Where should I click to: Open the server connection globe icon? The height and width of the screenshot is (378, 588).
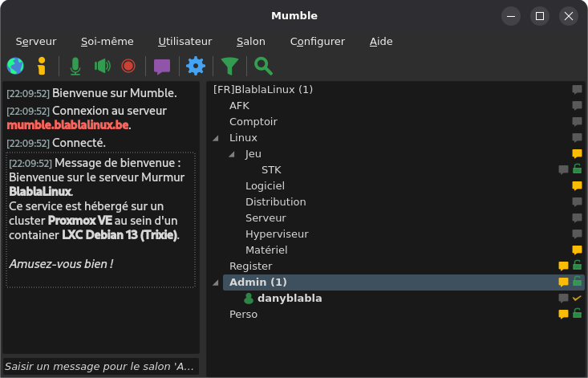pyautogui.click(x=15, y=66)
